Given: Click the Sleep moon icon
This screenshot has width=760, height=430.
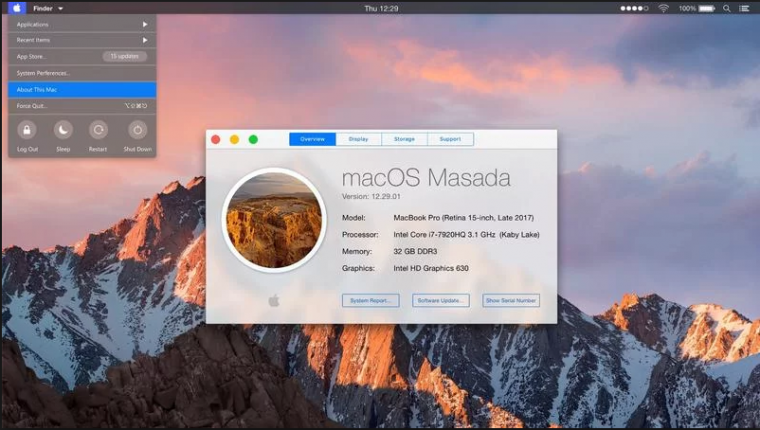Looking at the screenshot, I should [63, 129].
